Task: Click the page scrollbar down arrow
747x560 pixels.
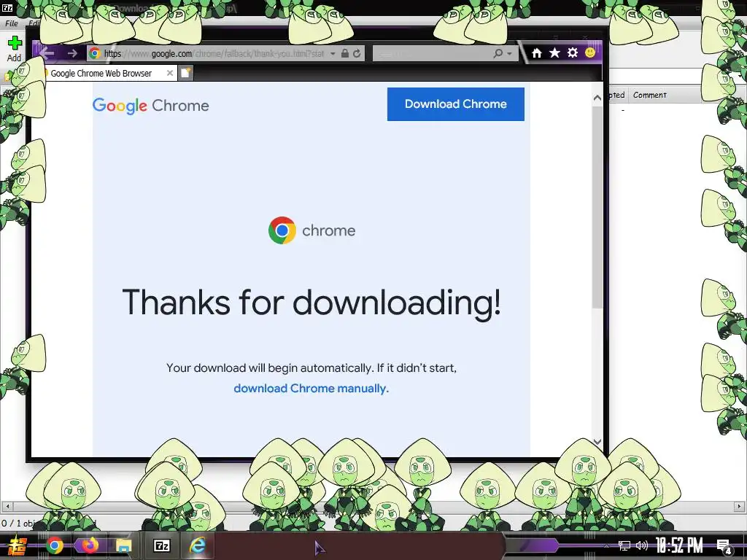Action: [x=597, y=441]
